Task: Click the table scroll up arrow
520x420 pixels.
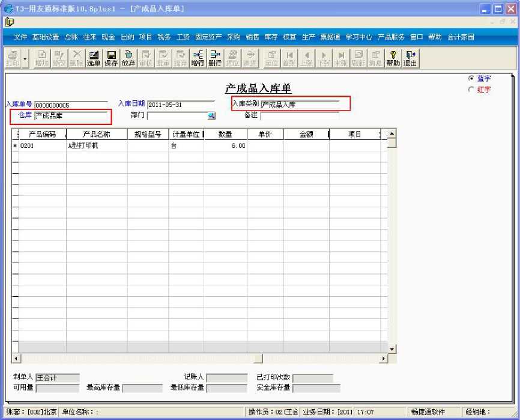Action: (392, 133)
